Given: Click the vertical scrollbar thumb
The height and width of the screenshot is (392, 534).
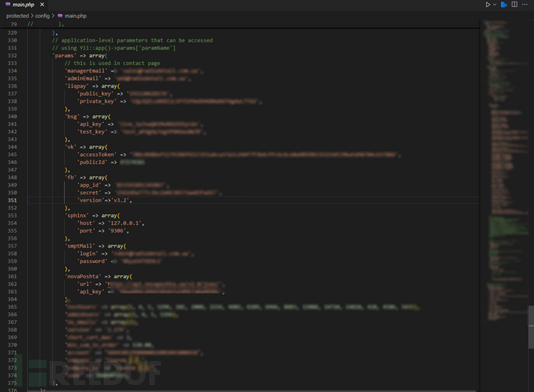Looking at the screenshot, I should pyautogui.click(x=531, y=323).
